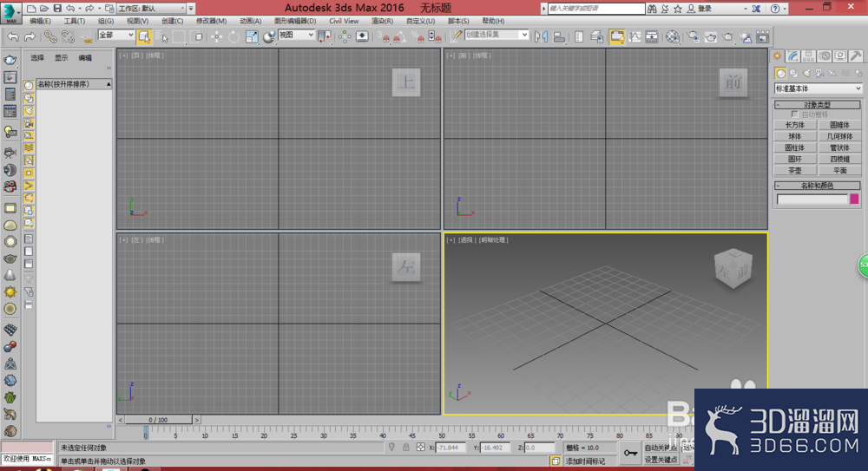
Task: Click the Open File folder icon
Action: (x=43, y=9)
